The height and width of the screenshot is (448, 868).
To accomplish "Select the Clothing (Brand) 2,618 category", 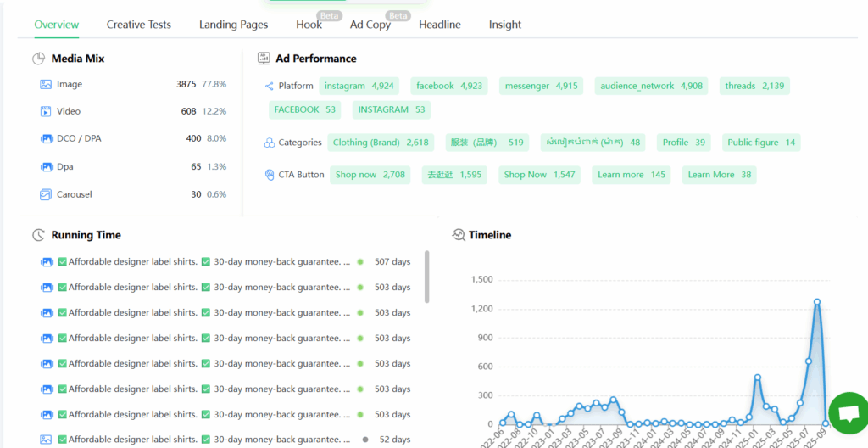I will pos(381,143).
